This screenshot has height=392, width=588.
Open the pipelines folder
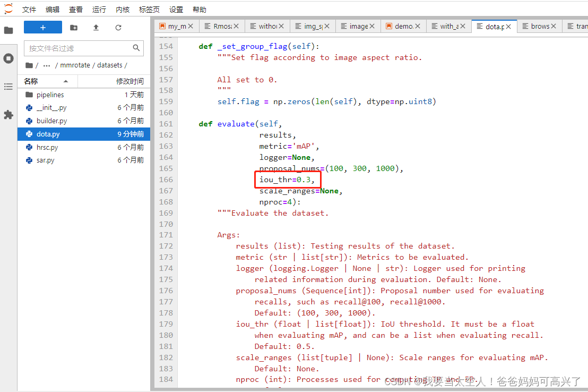(84, 95)
